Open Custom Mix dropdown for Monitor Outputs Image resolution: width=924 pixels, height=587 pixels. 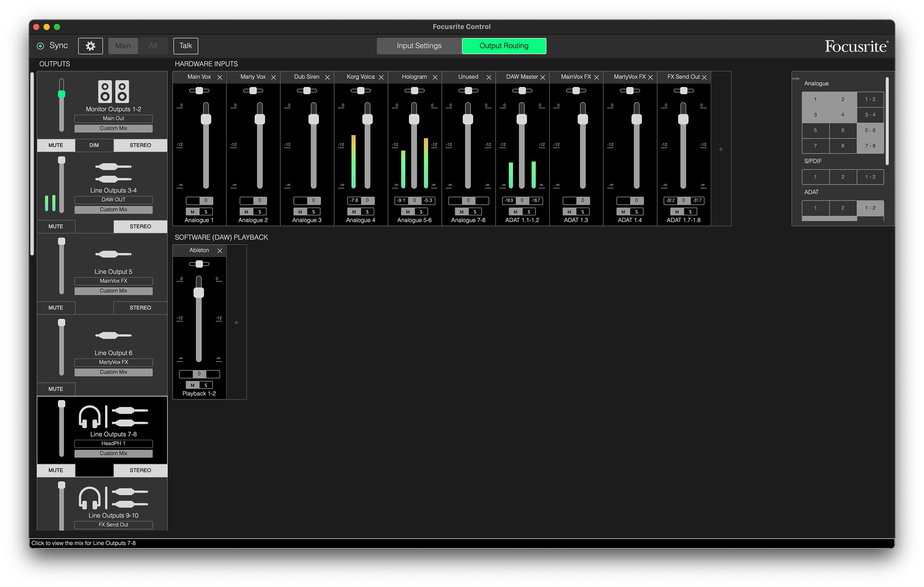[113, 128]
